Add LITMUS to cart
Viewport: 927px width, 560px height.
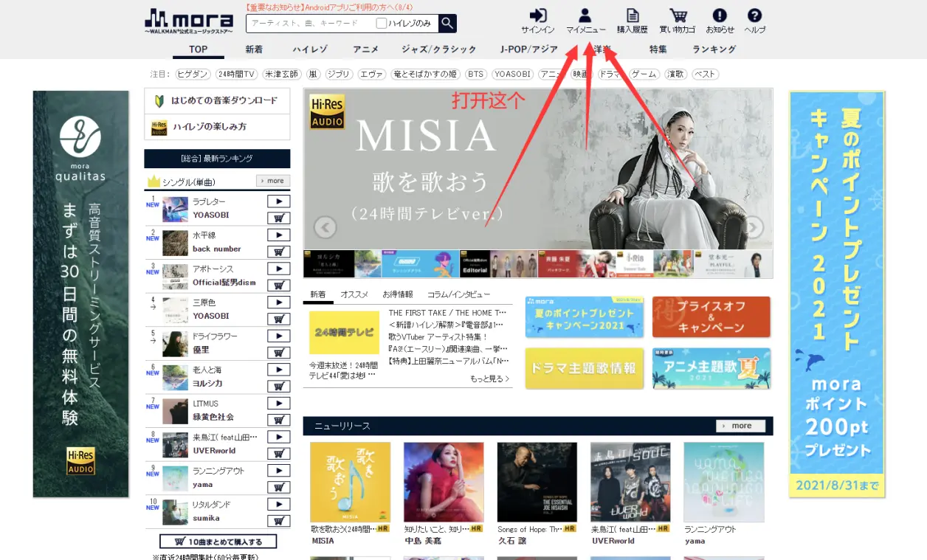coord(278,420)
